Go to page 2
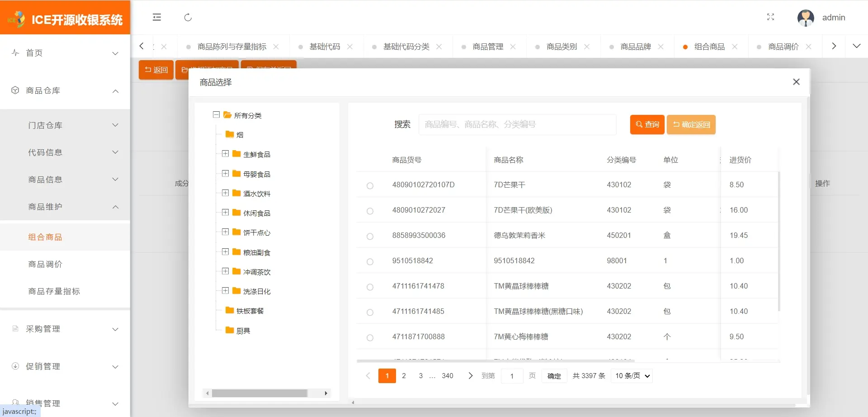Viewport: 868px width, 417px height. coord(404,376)
